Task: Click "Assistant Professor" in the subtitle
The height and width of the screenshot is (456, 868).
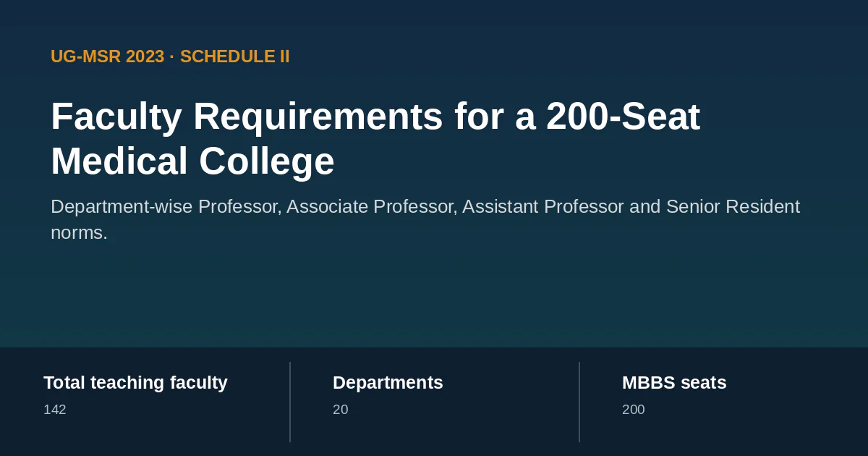Action: point(543,207)
